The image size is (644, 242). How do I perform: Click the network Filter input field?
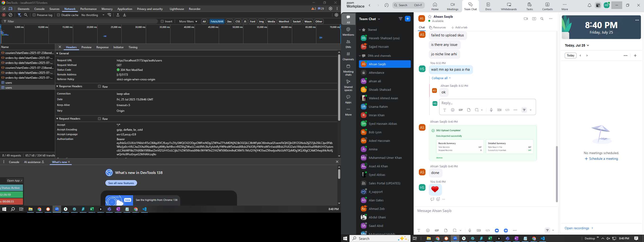[x=80, y=22]
